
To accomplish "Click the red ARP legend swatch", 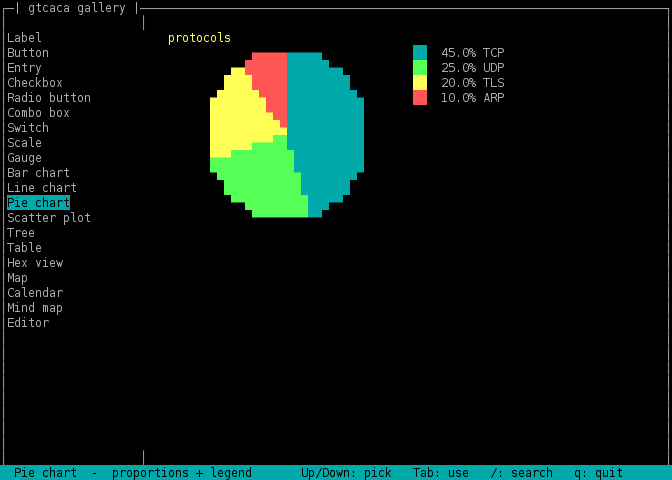I will click(420, 98).
